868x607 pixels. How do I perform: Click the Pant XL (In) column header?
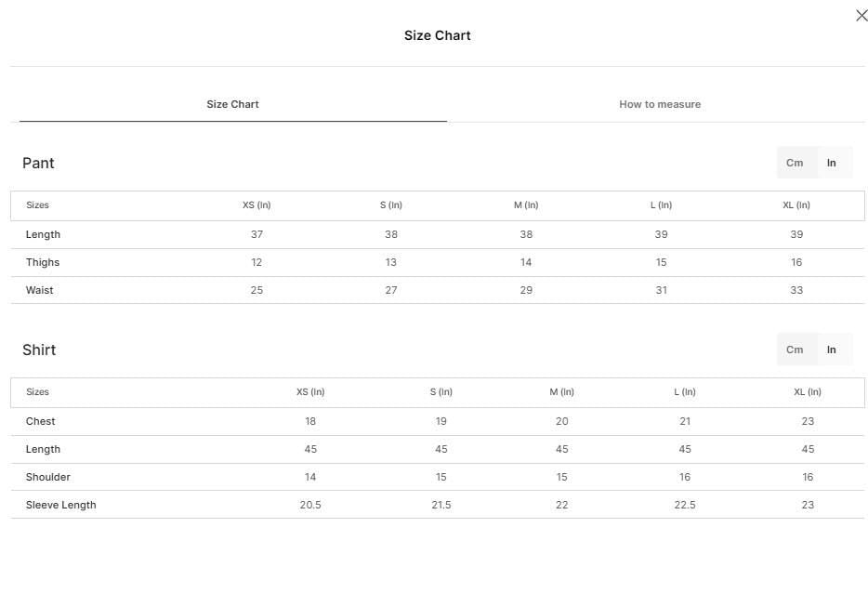click(796, 205)
